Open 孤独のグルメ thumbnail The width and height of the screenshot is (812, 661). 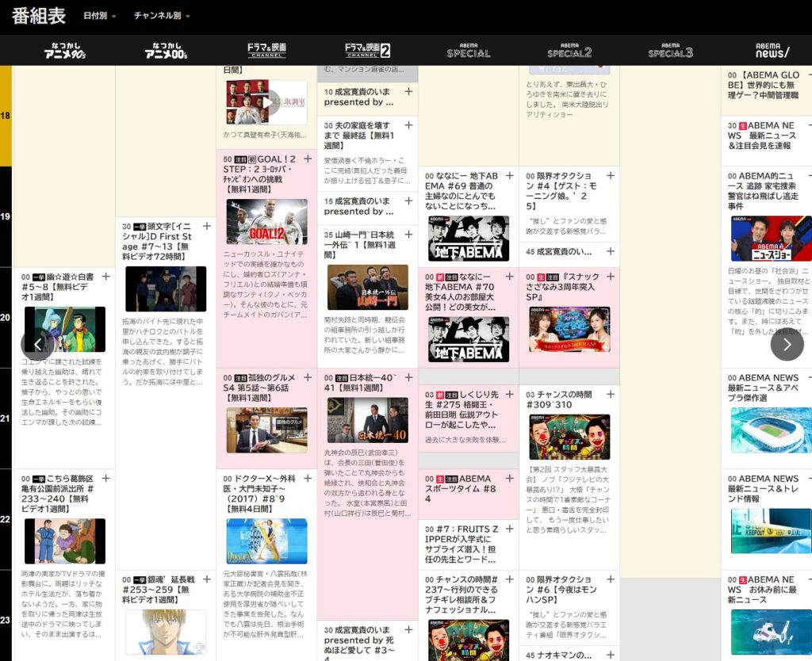pos(266,430)
